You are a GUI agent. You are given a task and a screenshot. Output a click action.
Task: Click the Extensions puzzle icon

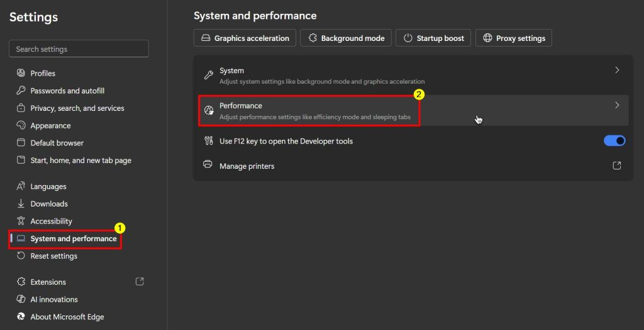pos(21,282)
